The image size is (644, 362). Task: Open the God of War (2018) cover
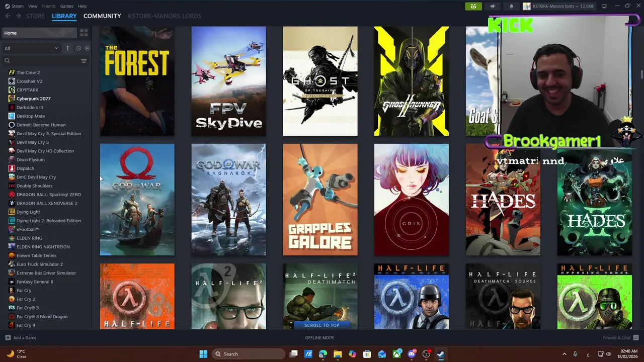click(137, 200)
